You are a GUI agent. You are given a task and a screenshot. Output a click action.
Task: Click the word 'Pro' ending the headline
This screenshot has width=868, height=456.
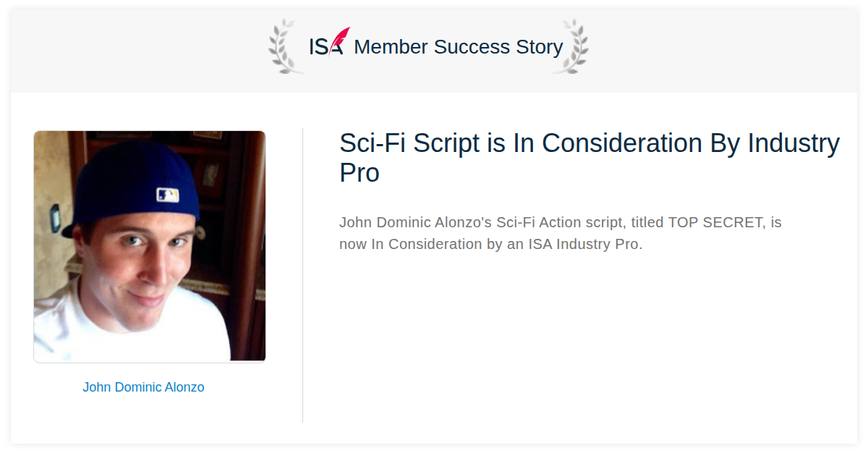coord(359,173)
